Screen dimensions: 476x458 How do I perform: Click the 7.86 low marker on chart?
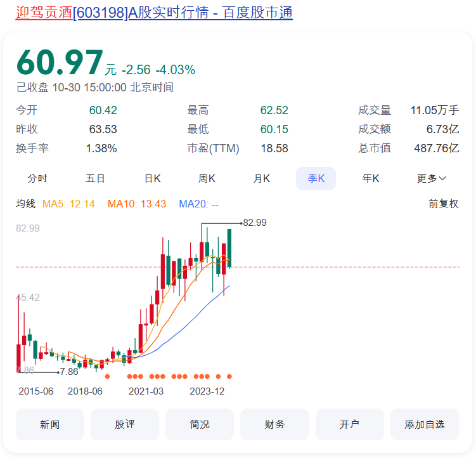pyautogui.click(x=69, y=372)
